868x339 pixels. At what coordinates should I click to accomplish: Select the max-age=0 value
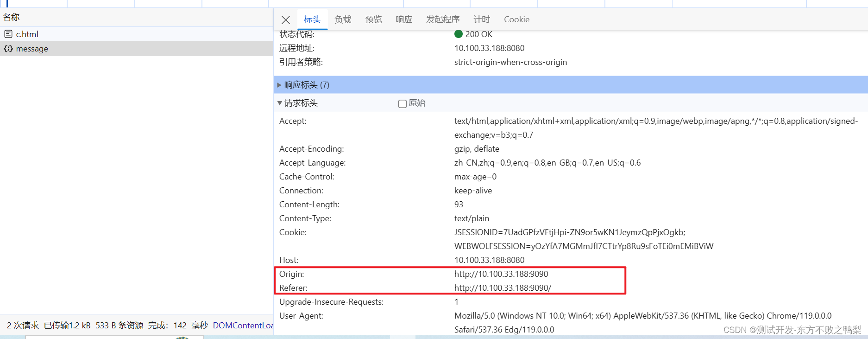(475, 177)
